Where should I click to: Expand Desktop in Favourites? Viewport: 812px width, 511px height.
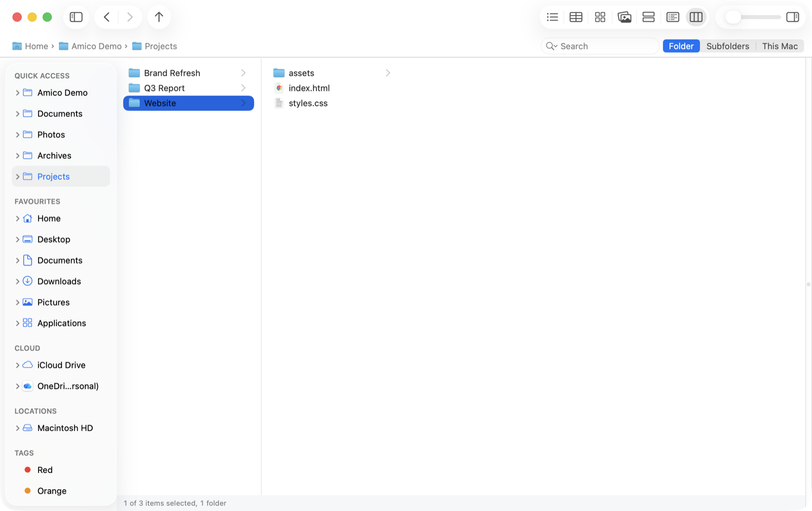coord(18,239)
